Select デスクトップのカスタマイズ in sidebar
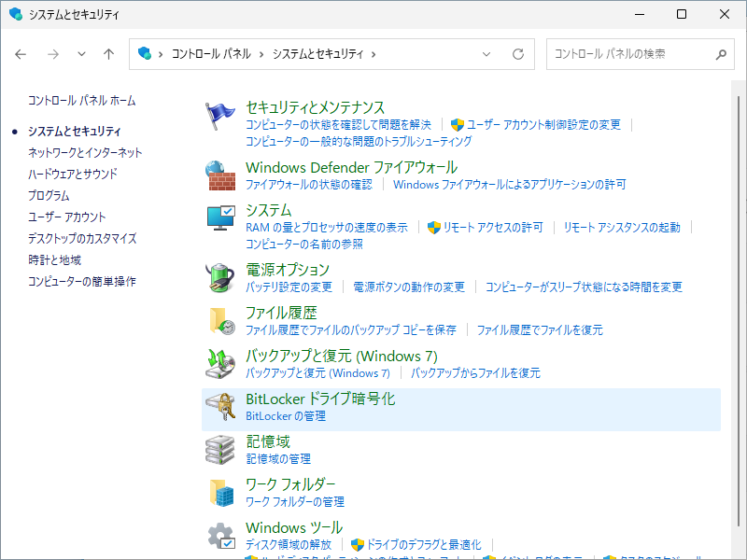747x560 pixels. (x=82, y=238)
